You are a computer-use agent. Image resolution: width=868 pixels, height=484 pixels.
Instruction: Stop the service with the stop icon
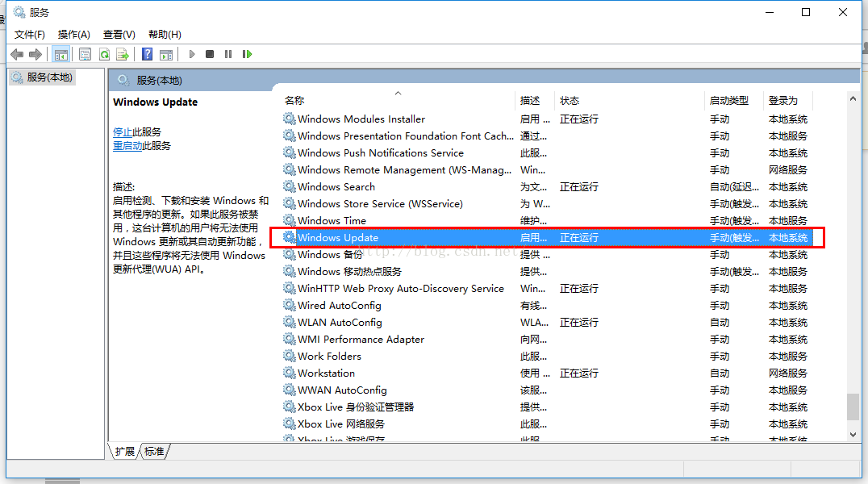click(210, 54)
